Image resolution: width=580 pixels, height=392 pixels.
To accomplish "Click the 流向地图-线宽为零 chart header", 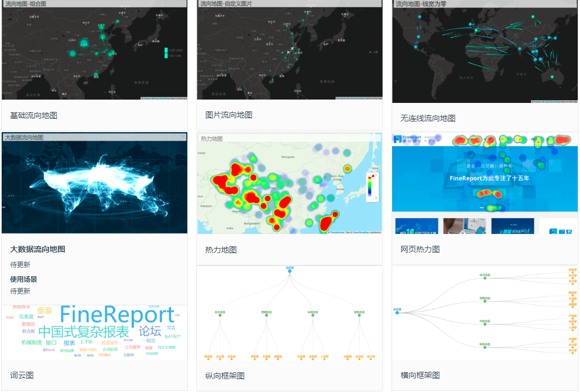I will click(x=484, y=4).
